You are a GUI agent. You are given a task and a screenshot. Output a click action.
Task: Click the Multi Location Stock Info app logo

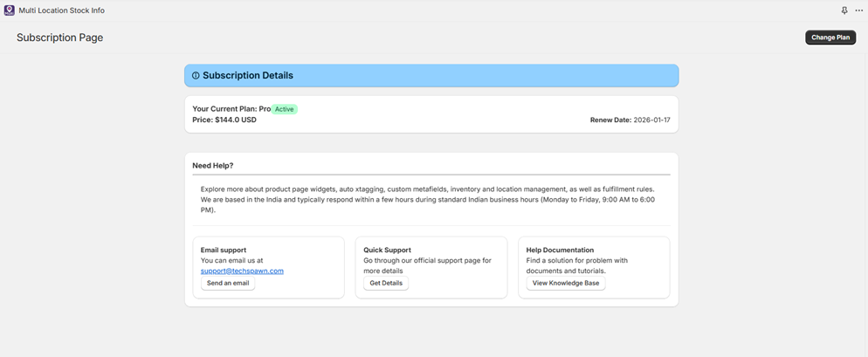click(x=10, y=10)
